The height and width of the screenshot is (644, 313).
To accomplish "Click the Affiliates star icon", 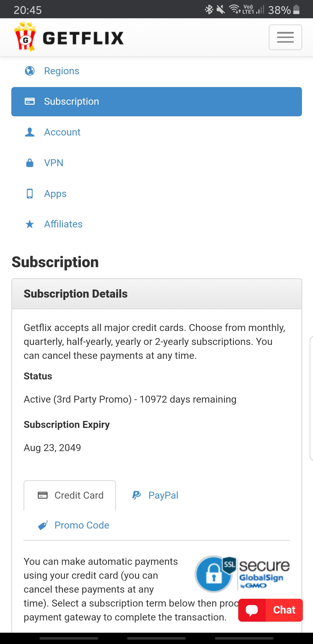I will coord(30,224).
